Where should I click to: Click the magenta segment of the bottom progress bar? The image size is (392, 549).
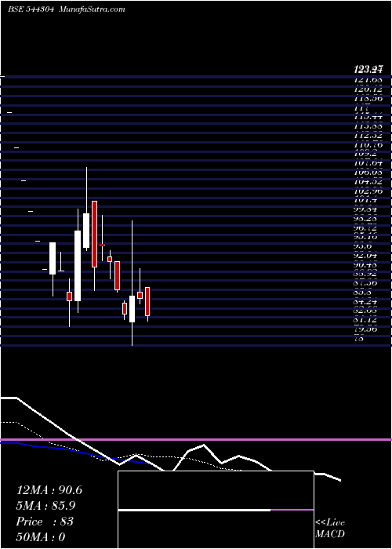point(292,510)
